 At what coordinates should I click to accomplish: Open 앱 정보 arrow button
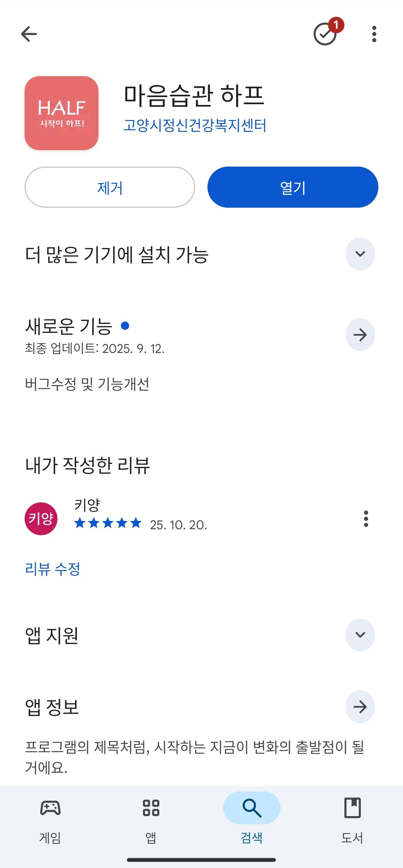[x=360, y=707]
